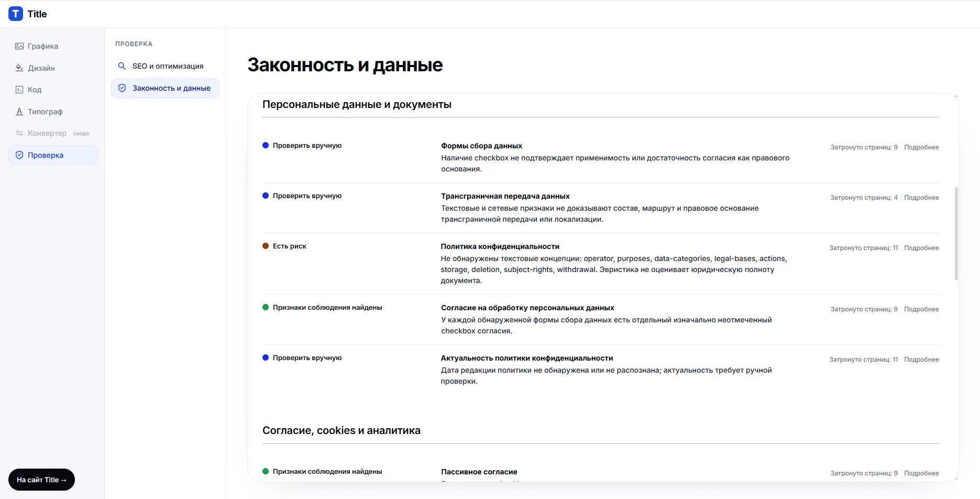Open Подробнее for Политика конфиденциальности
Viewport: 980px width, 499px height.
pos(921,248)
